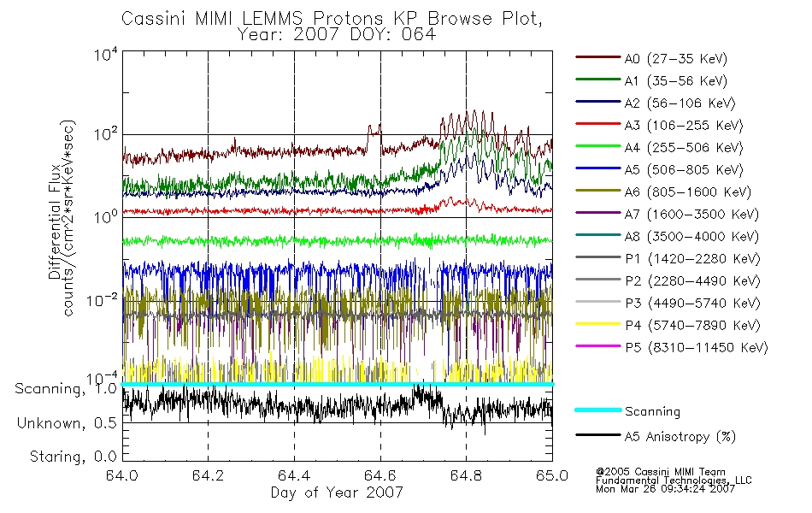
Task: Click the P5 (8310-11450 KeV) legend label
Action: (x=697, y=347)
